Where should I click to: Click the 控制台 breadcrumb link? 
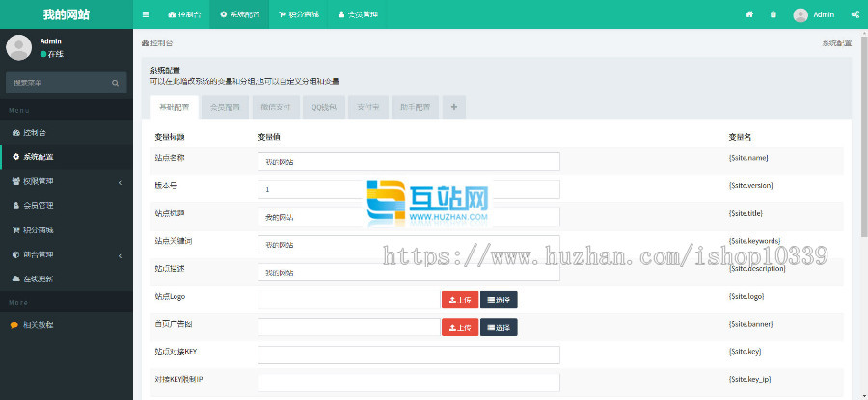click(x=158, y=43)
